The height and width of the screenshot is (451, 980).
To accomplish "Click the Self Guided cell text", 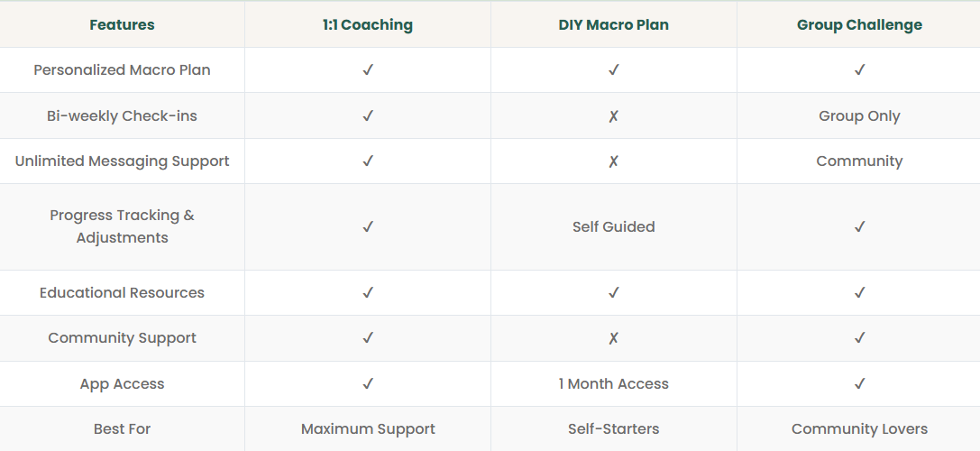I will tap(614, 227).
